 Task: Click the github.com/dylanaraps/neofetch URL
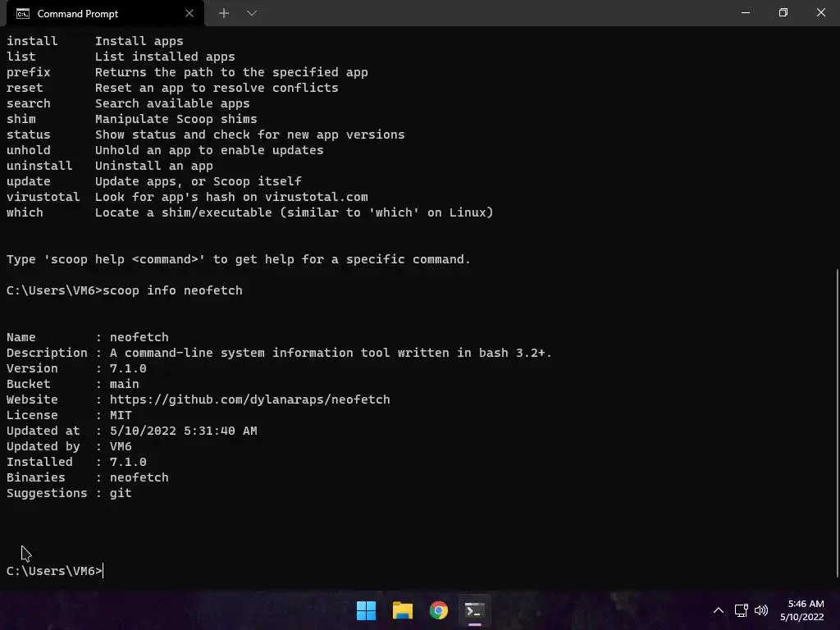[x=249, y=399]
